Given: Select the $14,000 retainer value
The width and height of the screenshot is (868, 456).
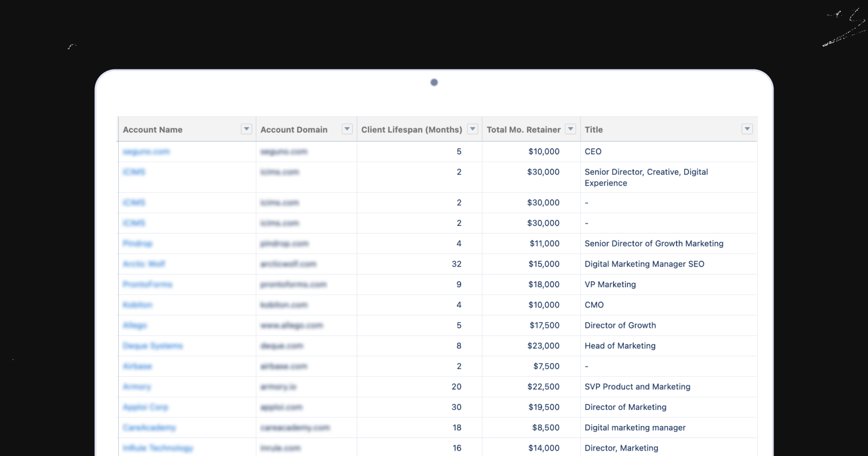Looking at the screenshot, I should (544, 448).
